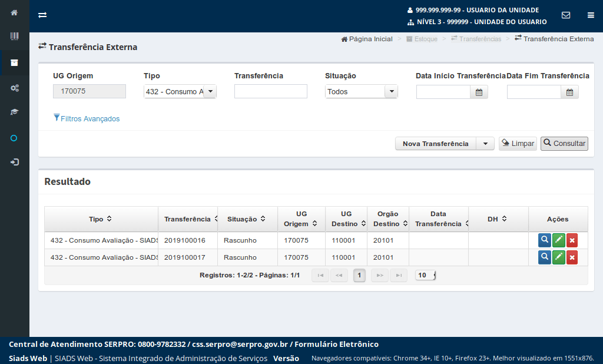This screenshot has height=364, width=603.
Task: Sort results by UG Origem column
Action: (x=314, y=224)
